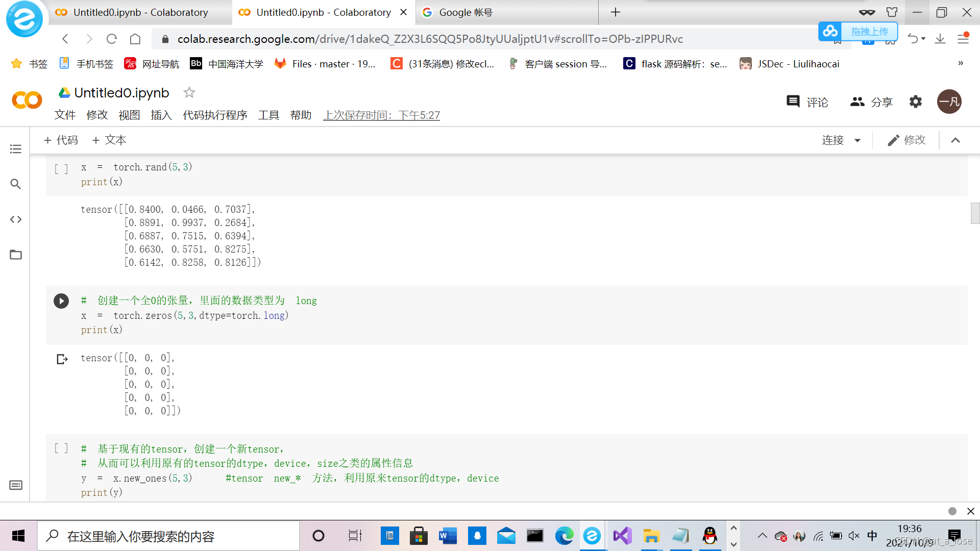Expand the bookmarks overflow chevron
Screen dimensions: 980x551
point(961,63)
